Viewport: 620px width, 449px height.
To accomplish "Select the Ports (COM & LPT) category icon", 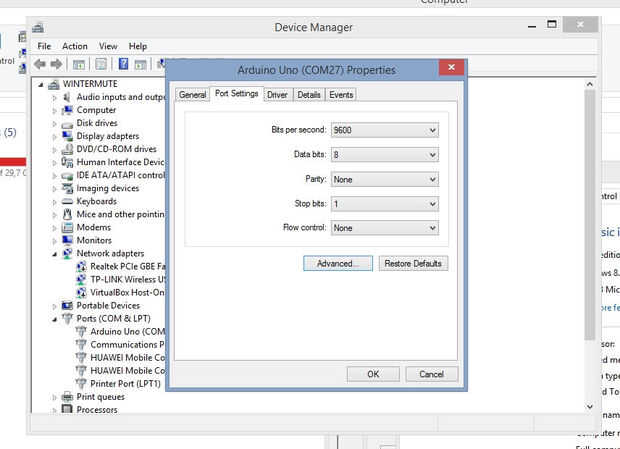I will (67, 319).
